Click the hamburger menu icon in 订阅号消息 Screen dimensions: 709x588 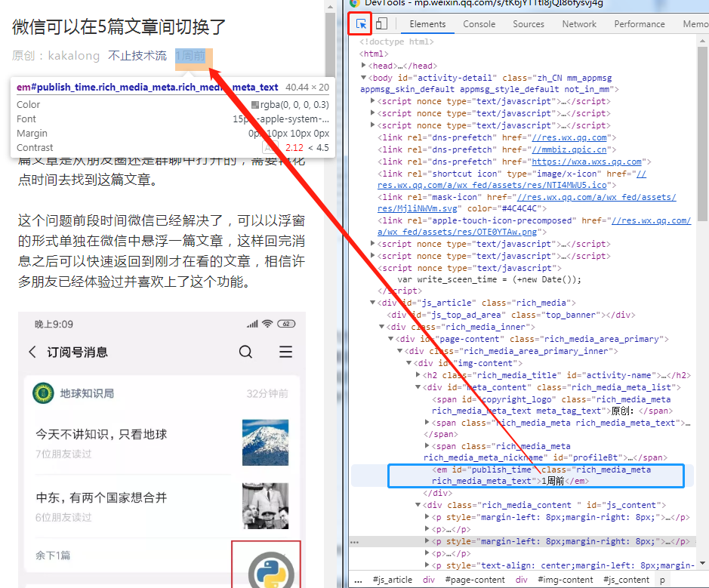pos(285,352)
